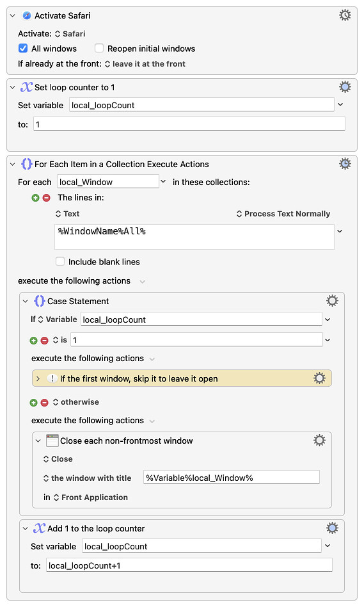The width and height of the screenshot is (364, 607).
Task: Open 'the window with title' popup
Action: (x=88, y=478)
